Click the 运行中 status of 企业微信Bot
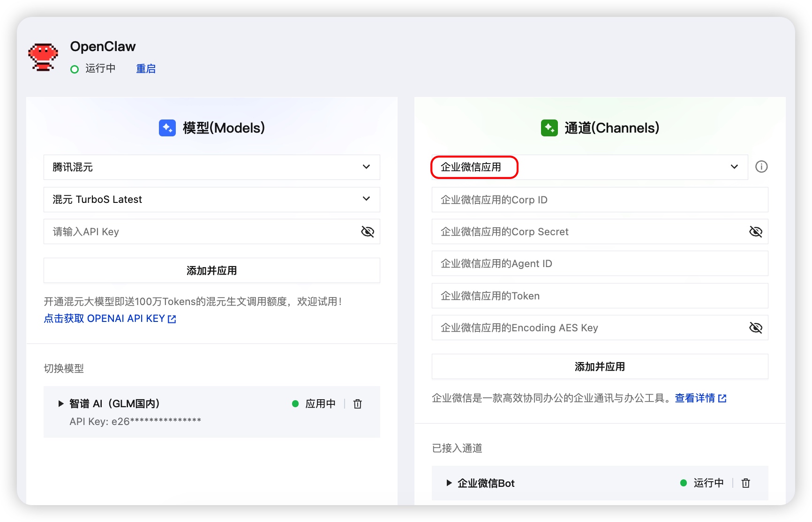This screenshot has height=522, width=812. pos(702,483)
